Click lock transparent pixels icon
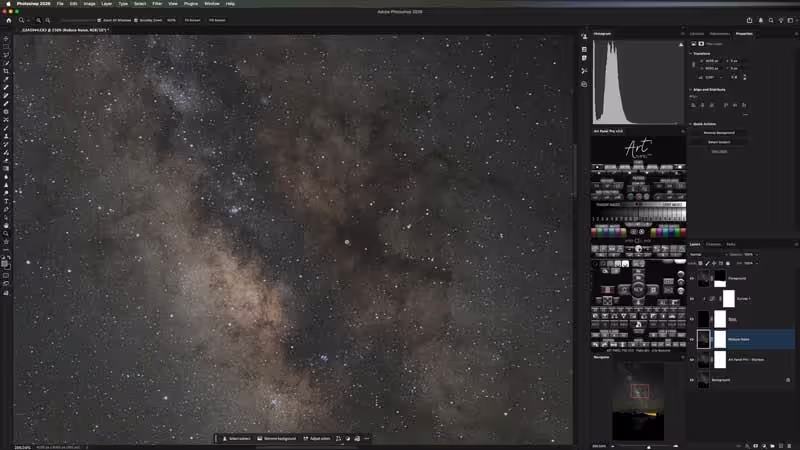The width and height of the screenshot is (800, 450). [701, 263]
